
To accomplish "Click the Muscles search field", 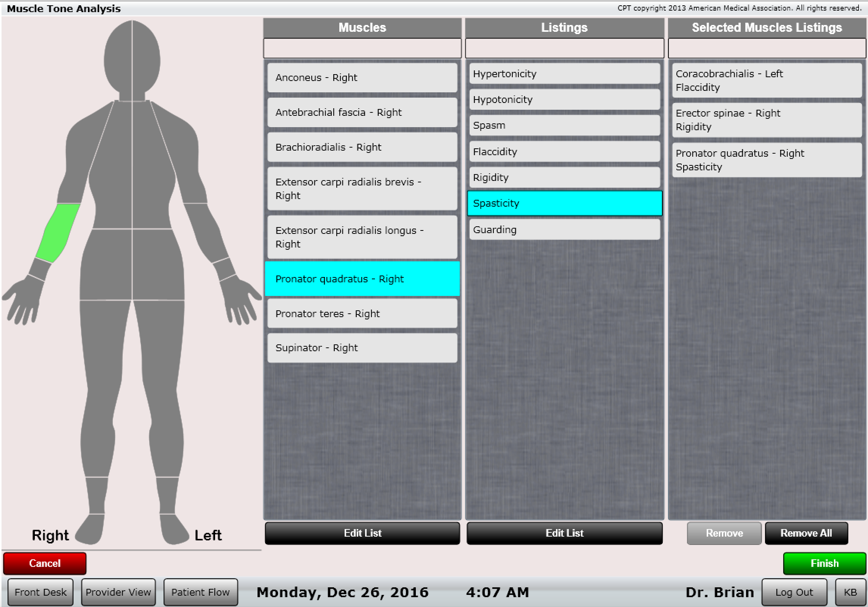I will (x=362, y=48).
